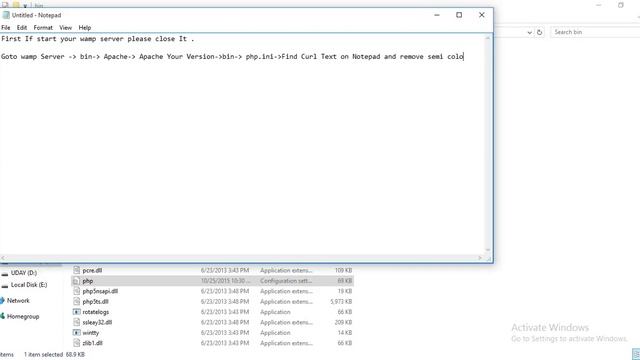
Task: Expand the Explorer address bar history dropdown
Action: click(529, 32)
